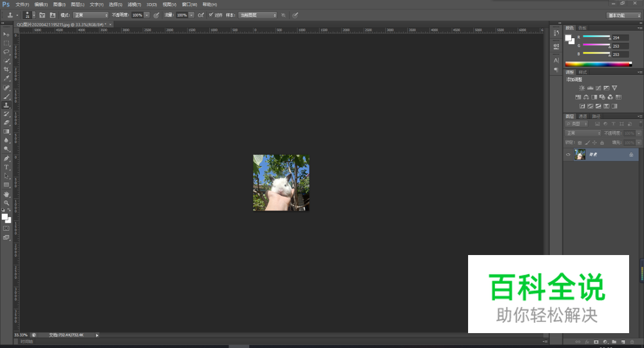Click the 33.33% zoom level field
The width and height of the screenshot is (644, 348).
[20, 335]
